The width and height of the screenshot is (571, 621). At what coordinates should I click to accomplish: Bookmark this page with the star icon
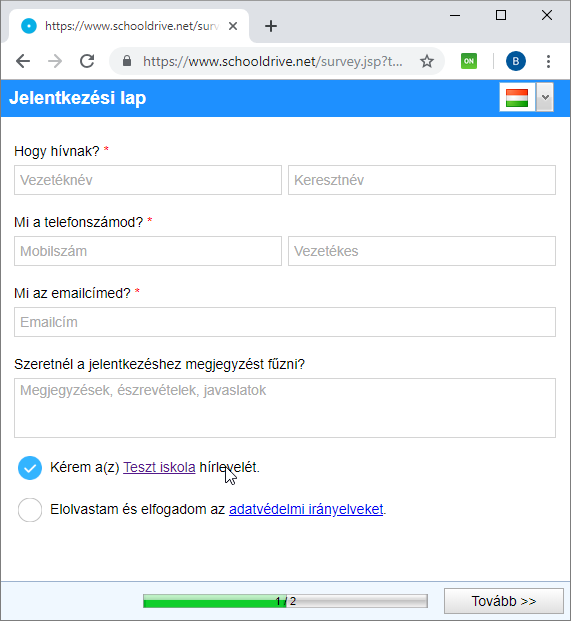coord(426,61)
